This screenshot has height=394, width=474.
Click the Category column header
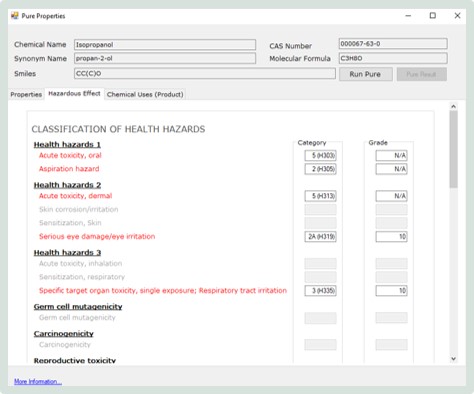[x=312, y=143]
